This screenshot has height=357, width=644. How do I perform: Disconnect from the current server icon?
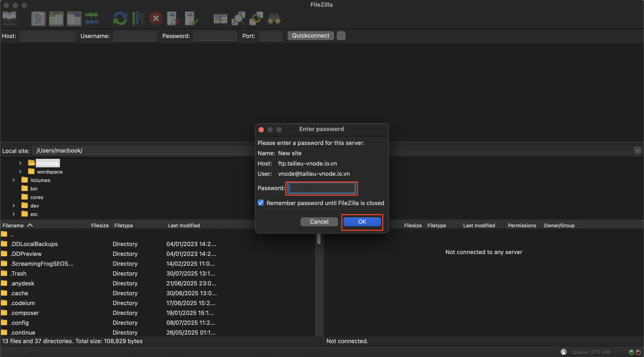point(174,19)
